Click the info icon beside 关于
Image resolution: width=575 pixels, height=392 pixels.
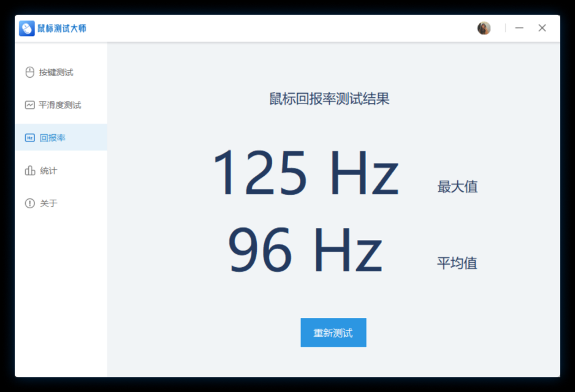coord(29,203)
